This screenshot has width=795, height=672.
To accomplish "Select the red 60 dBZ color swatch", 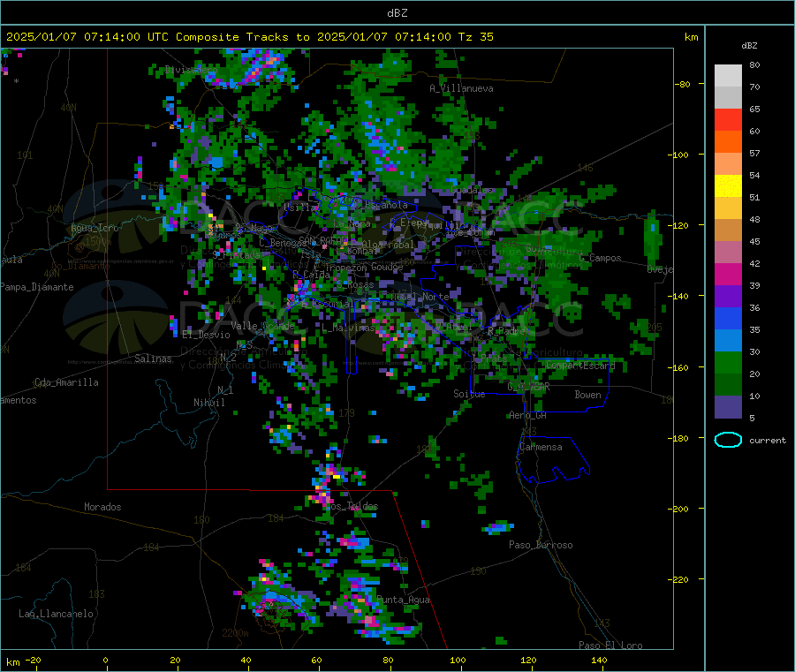I will point(728,119).
